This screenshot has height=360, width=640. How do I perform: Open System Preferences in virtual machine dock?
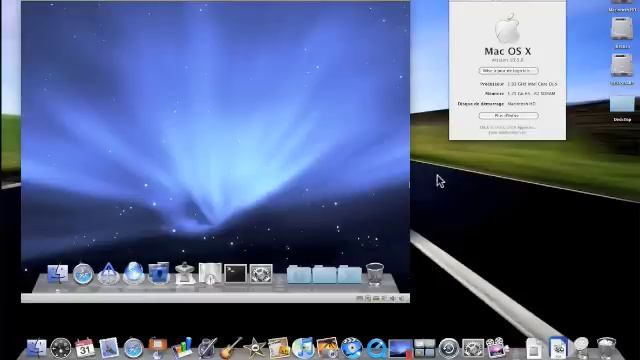tap(261, 273)
